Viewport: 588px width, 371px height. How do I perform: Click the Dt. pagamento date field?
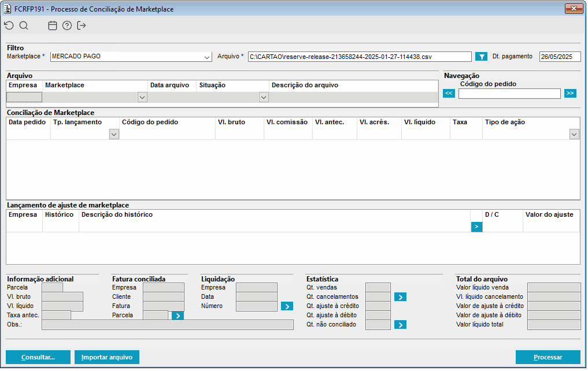coord(560,57)
